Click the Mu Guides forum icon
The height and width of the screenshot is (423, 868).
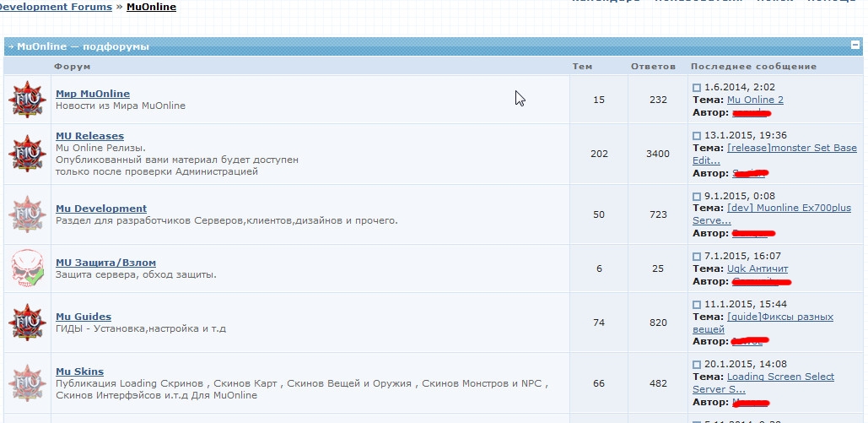[x=27, y=322]
